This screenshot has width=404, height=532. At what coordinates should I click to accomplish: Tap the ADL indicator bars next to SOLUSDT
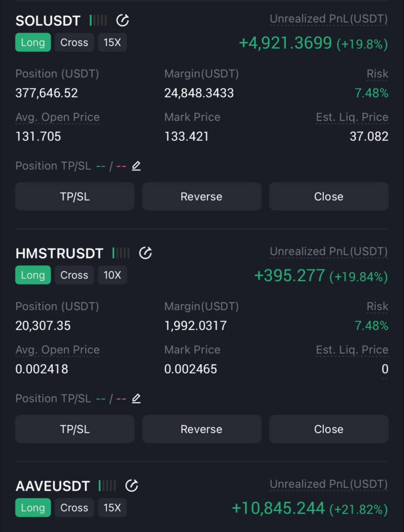click(98, 20)
